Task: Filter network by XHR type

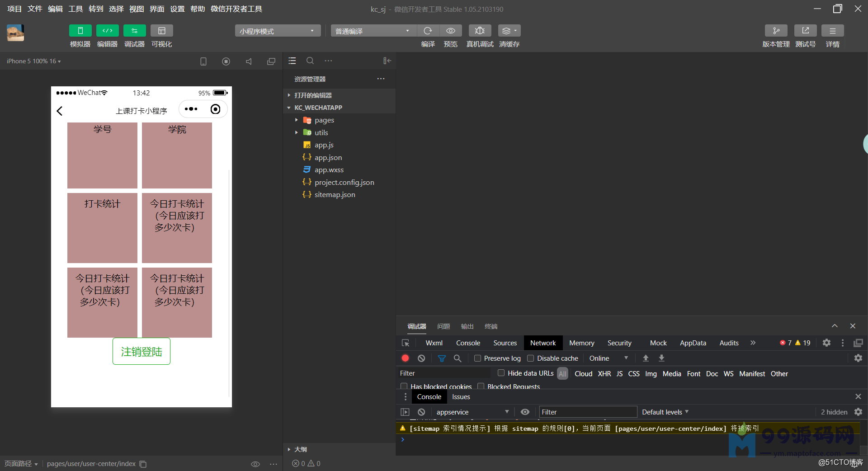Action: point(604,374)
